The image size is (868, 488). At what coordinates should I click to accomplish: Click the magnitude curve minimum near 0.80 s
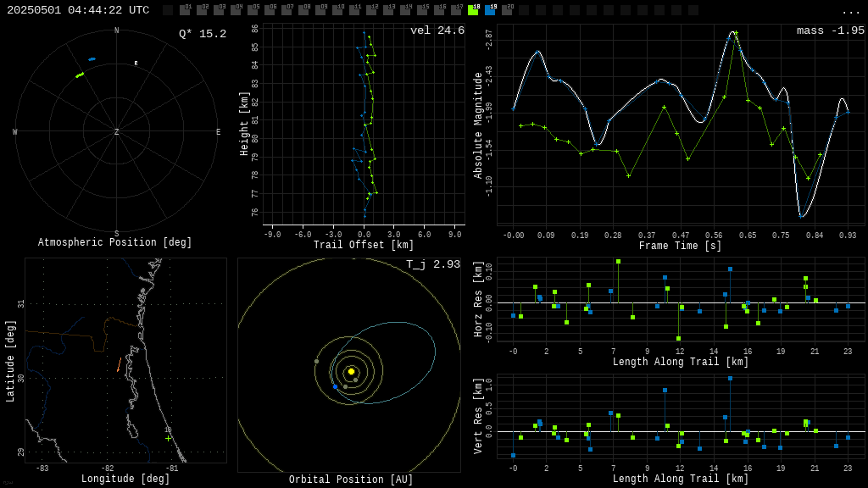pyautogui.click(x=801, y=216)
